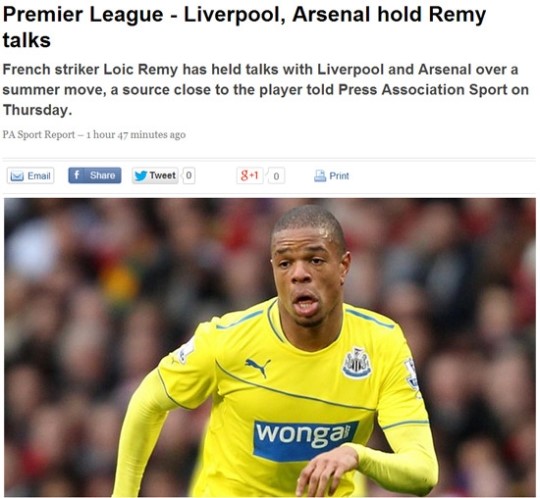Viewport: 540px width, 498px height.
Task: Click the PA Sport Report byline
Action: pos(39,134)
